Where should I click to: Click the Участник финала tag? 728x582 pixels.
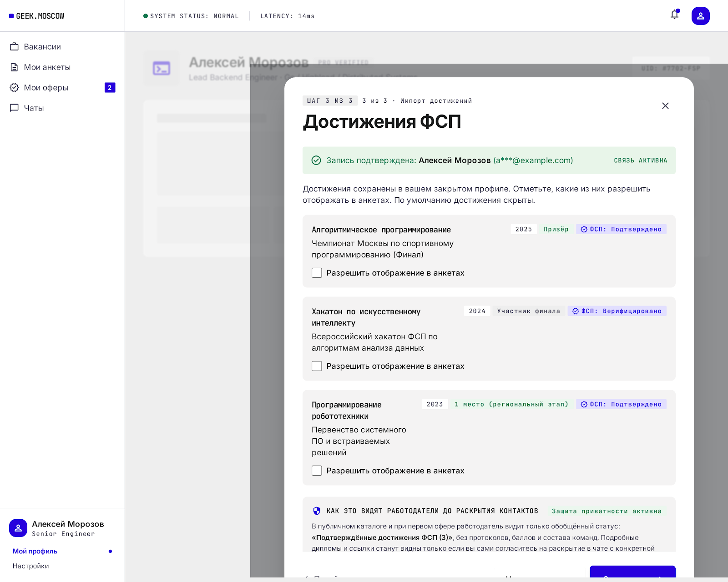pos(528,311)
